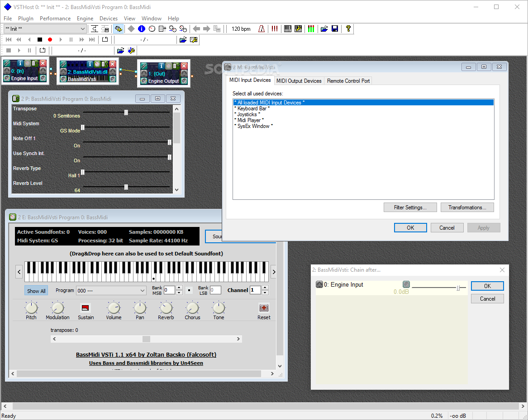This screenshot has width=528, height=420.
Task: Toggle the green level meter bars icon
Action: [x=311, y=29]
